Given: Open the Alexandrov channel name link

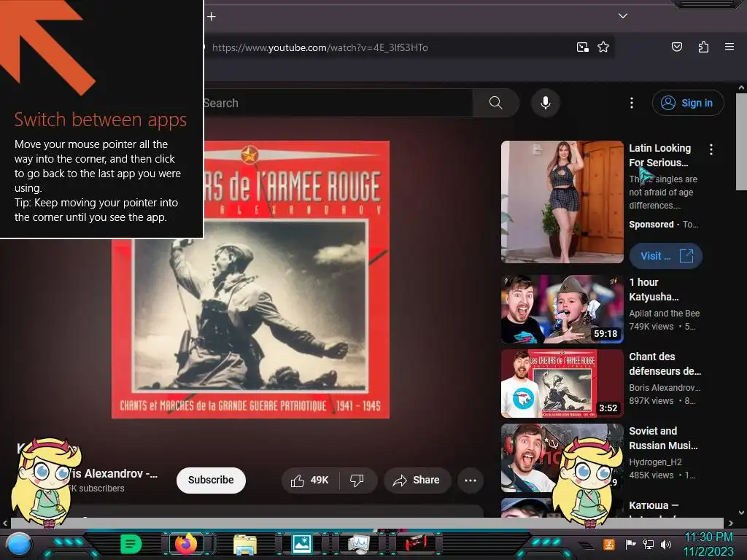Looking at the screenshot, I should (x=115, y=474).
